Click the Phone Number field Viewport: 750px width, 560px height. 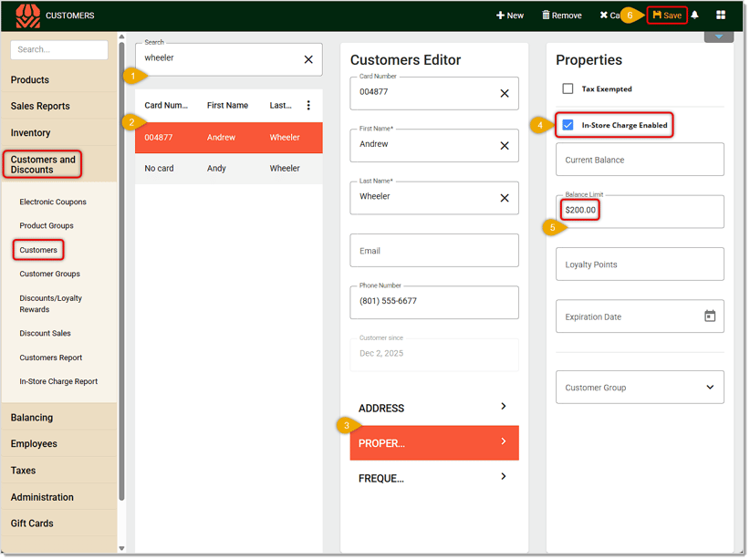[435, 302]
